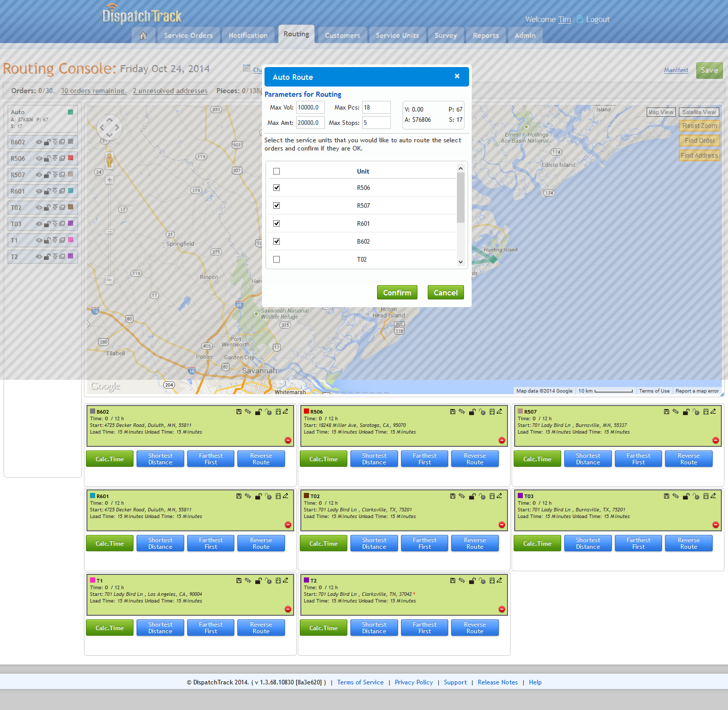728x710 pixels.
Task: Click the DispatchTrack logo
Action: 142,16
